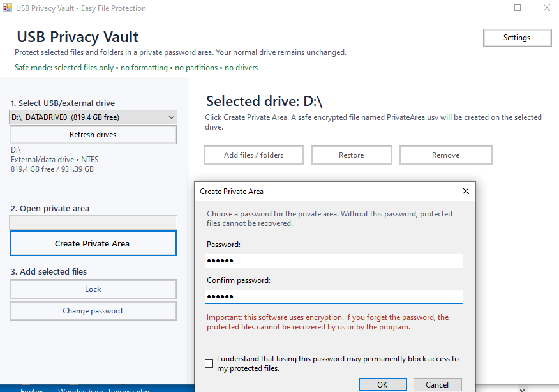Viewport: 559px width, 392px height.
Task: Click the 'External/data drive • NTFS' text
Action: pos(54,160)
